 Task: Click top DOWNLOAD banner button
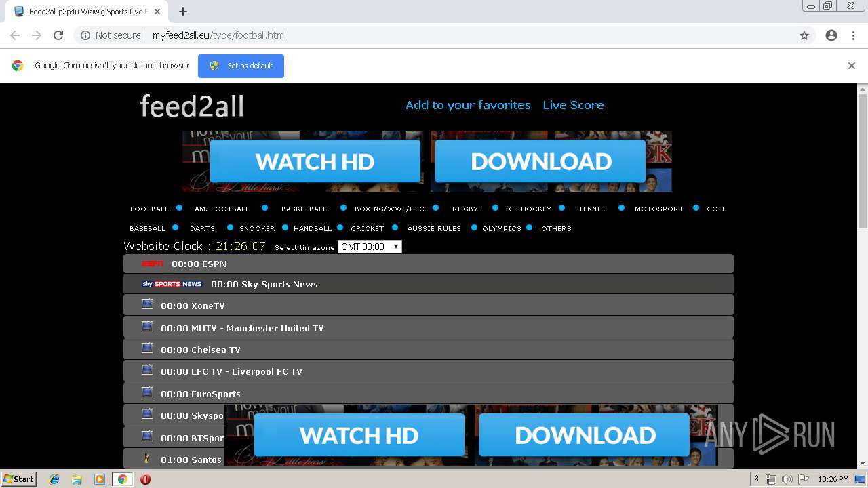point(540,161)
